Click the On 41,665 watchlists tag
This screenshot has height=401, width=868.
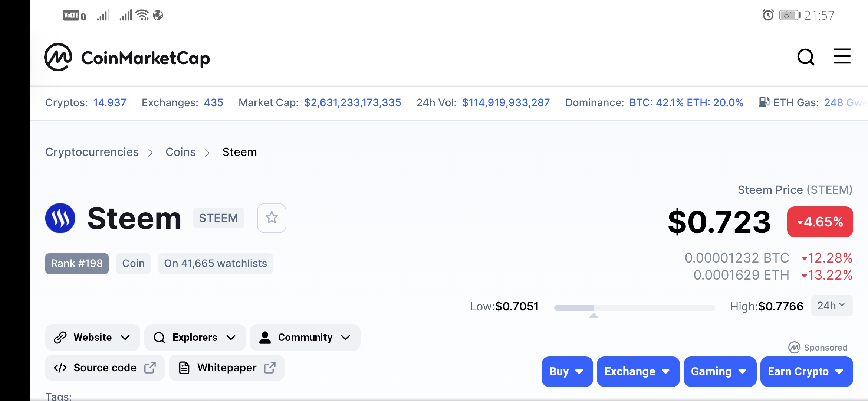point(216,264)
